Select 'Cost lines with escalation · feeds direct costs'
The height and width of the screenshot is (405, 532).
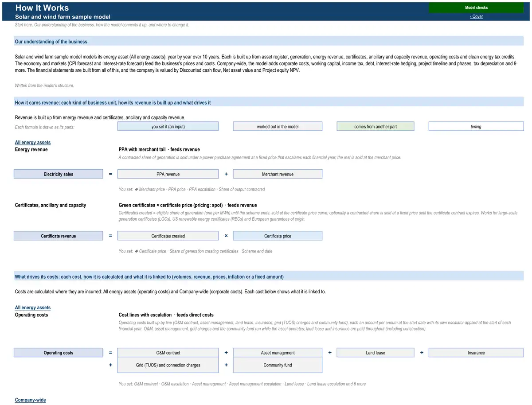[166, 315]
